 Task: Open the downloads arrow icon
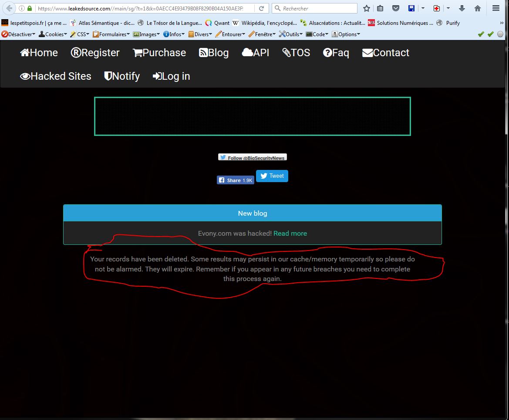[x=462, y=8]
